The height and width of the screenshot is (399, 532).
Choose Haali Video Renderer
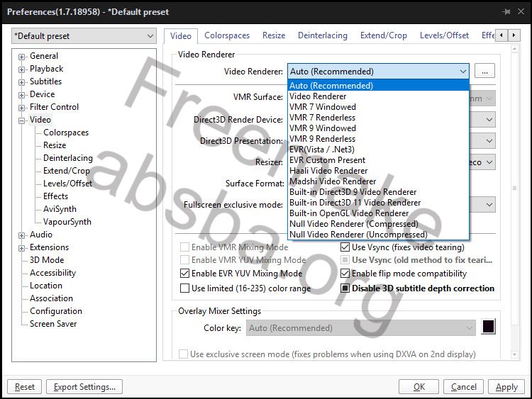click(x=378, y=171)
